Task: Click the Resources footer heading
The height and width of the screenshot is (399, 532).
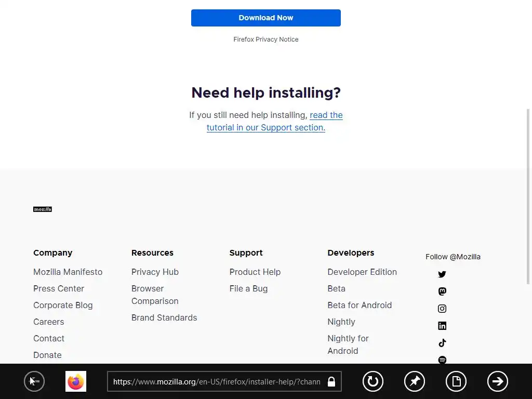Action: point(152,253)
